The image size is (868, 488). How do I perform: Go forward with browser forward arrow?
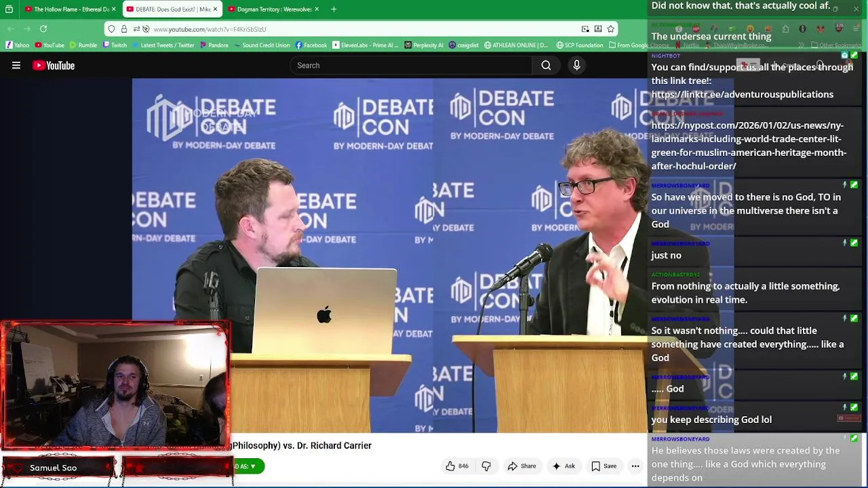point(27,28)
